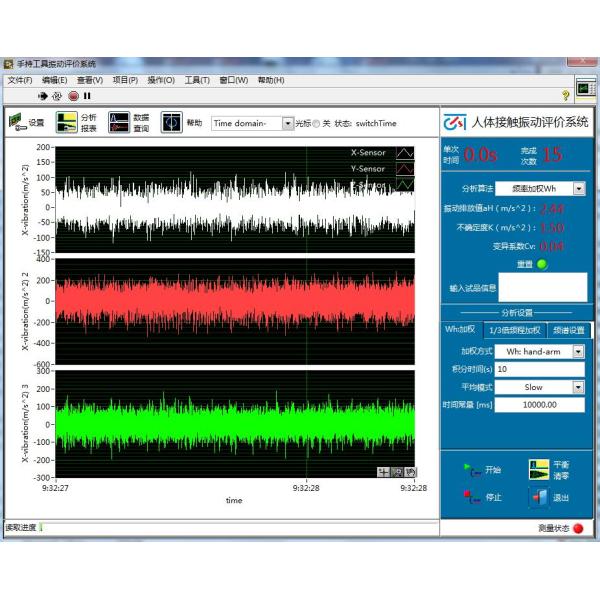Open the 分析报表 analysis report icon

(x=66, y=122)
